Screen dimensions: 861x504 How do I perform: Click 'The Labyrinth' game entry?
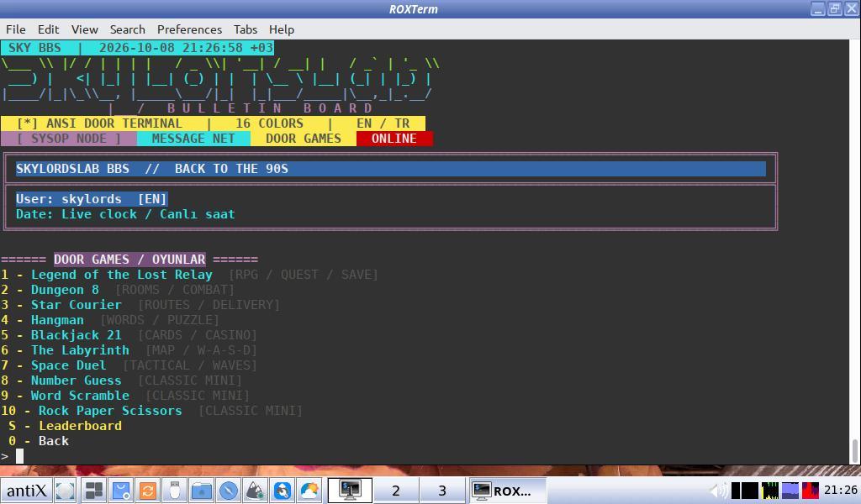click(80, 350)
